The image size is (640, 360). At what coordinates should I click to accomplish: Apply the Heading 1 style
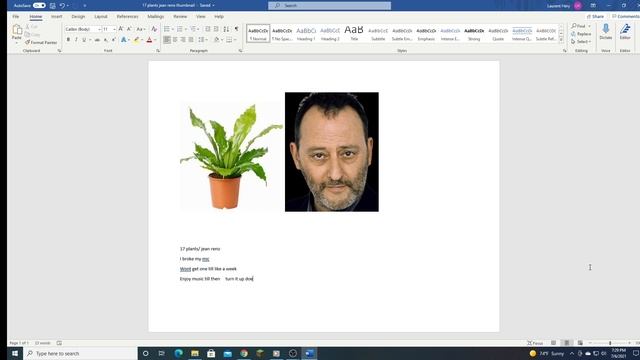tap(306, 33)
